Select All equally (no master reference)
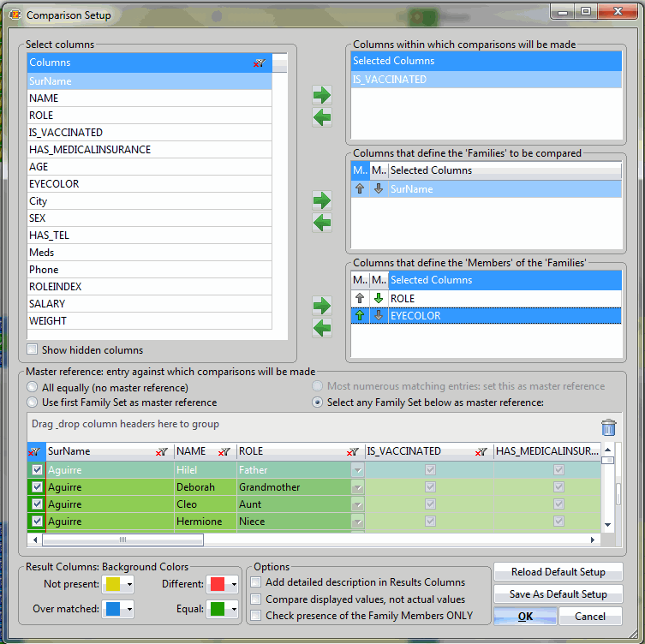645x644 pixels. click(x=33, y=386)
